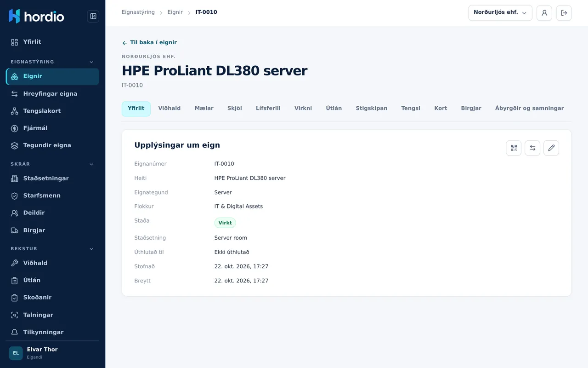Open sidebar Útlán with clipboard icon
This screenshot has width=588, height=368.
[52, 280]
